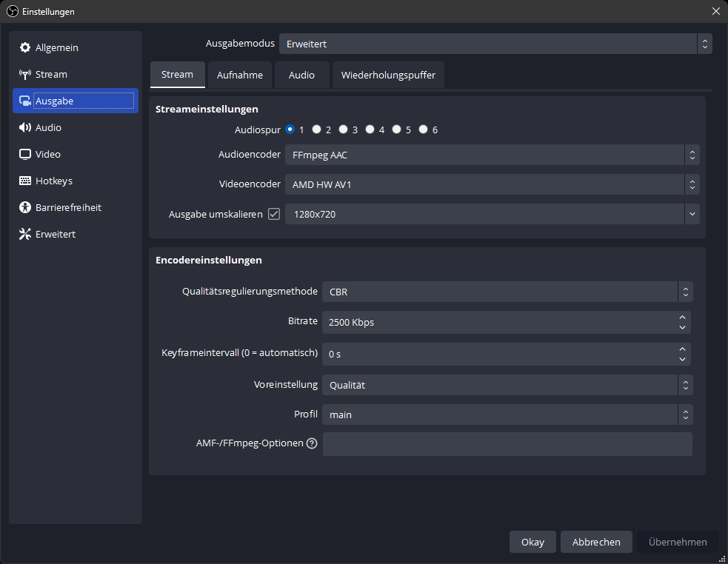Uncheck the Ausgabe umskalieren checkbox
This screenshot has height=564, width=728.
(x=274, y=214)
